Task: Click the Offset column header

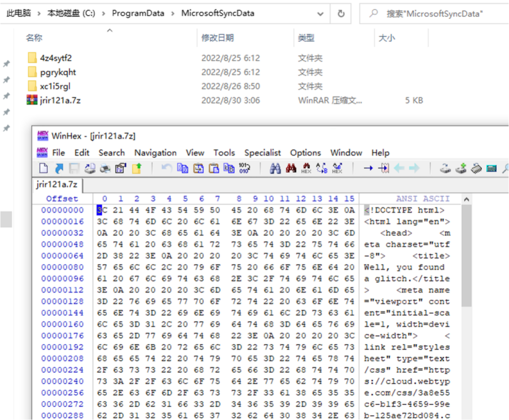Action: pos(62,199)
